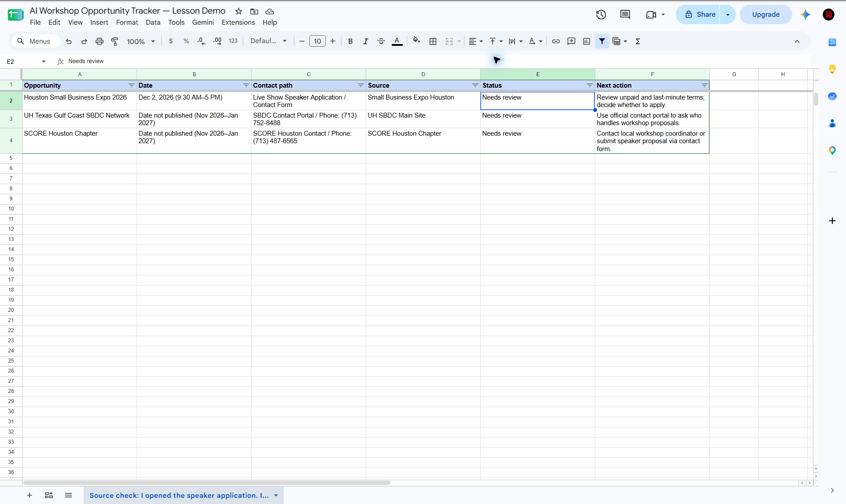This screenshot has width=846, height=504.
Task: Click the Undo icon
Action: point(69,41)
